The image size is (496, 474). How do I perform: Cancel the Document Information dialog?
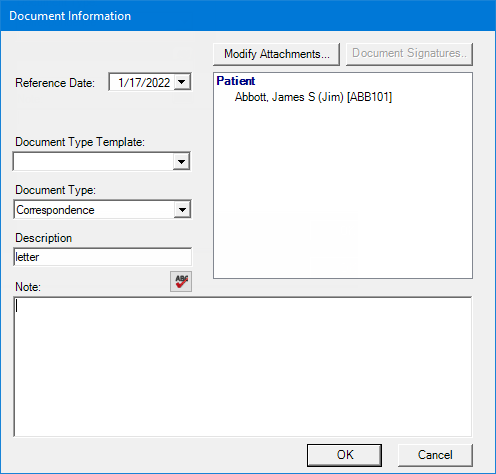pyautogui.click(x=435, y=455)
